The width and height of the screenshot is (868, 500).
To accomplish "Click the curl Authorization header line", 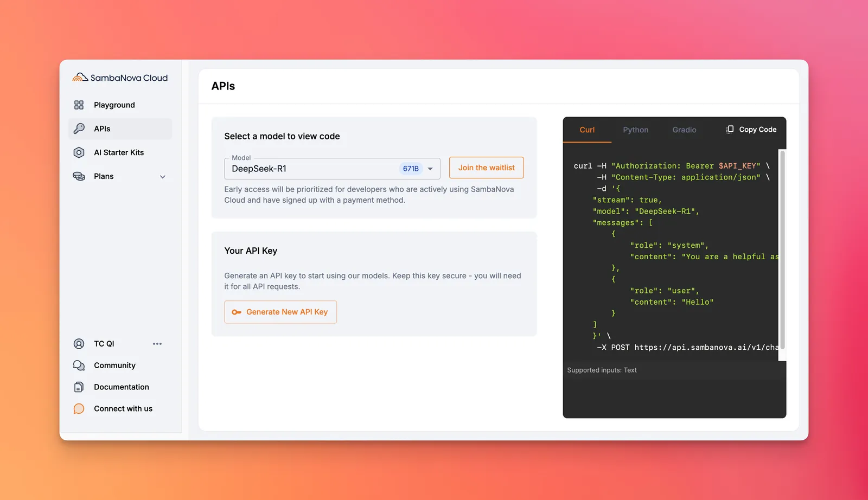I will point(672,166).
